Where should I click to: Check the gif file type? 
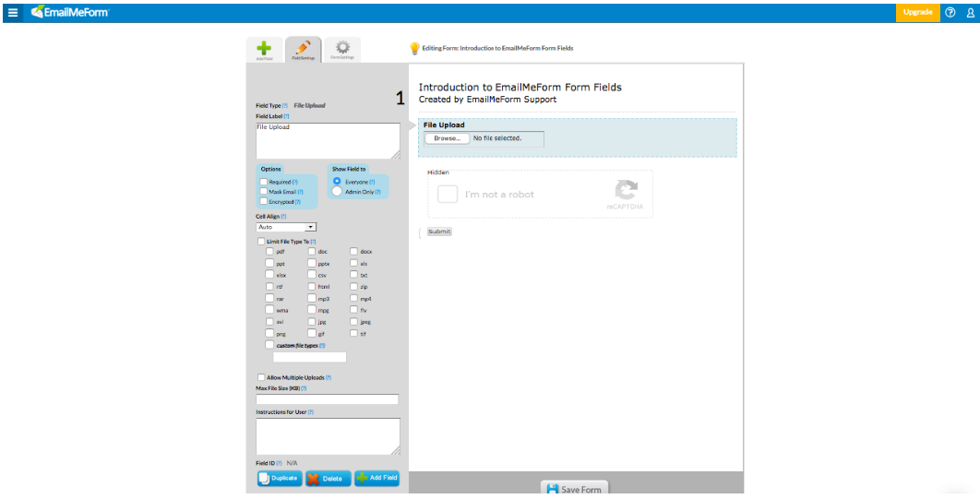(311, 333)
